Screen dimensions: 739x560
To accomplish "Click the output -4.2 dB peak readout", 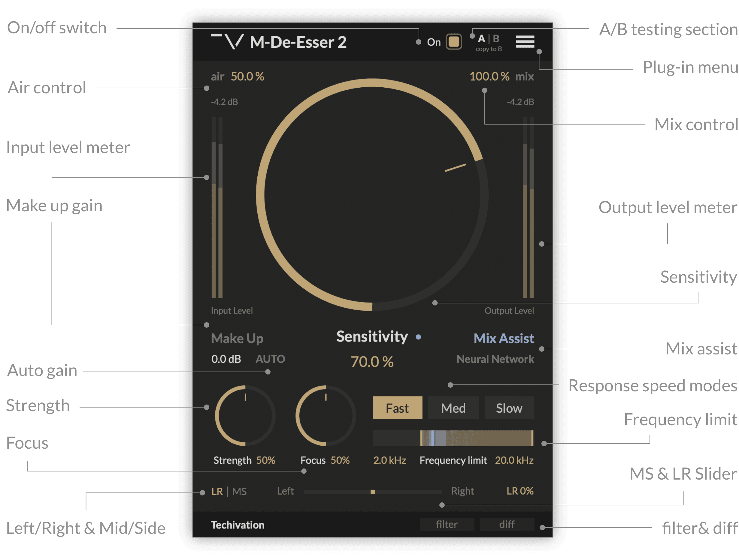I will coord(520,102).
